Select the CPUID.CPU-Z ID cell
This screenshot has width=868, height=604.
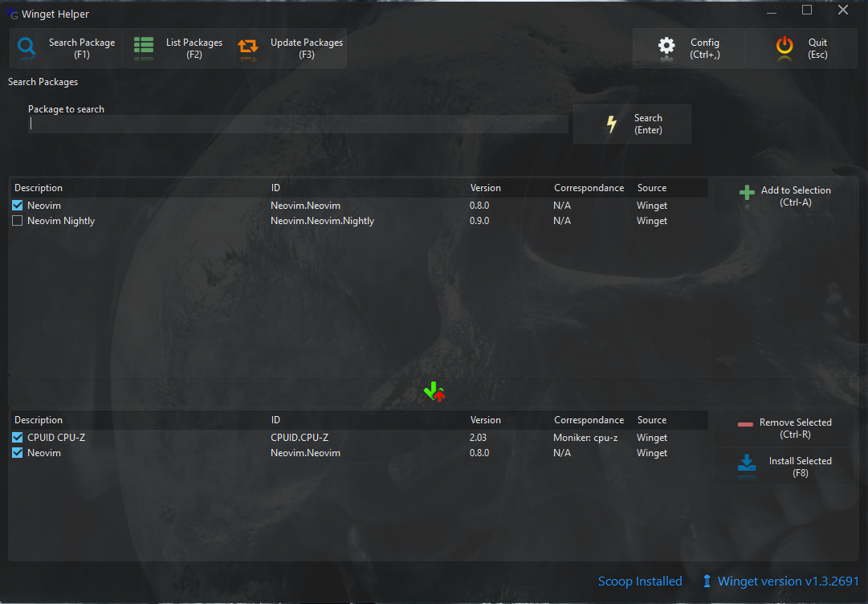click(x=300, y=438)
